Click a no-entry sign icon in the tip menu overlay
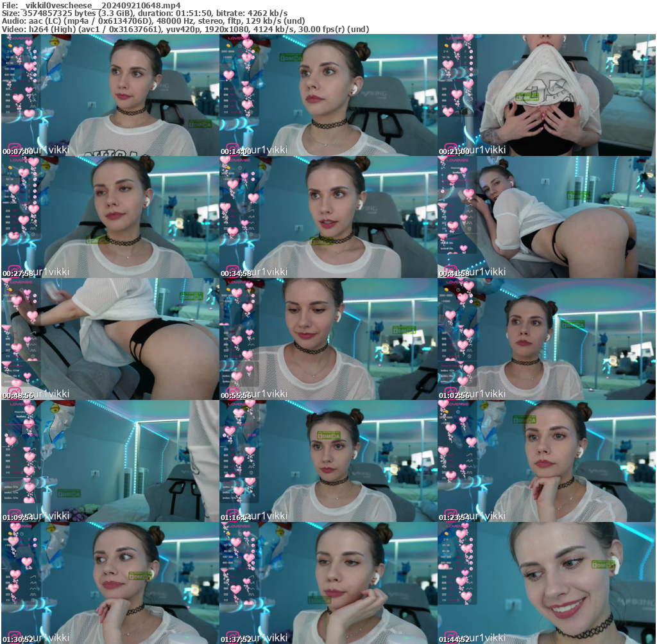Image resolution: width=657 pixels, height=644 pixels. tap(35, 51)
